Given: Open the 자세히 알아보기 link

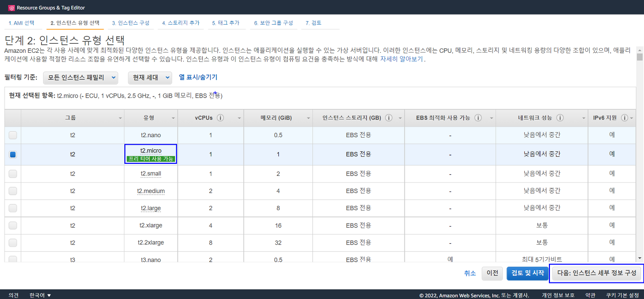Looking at the screenshot, I should click(x=403, y=59).
